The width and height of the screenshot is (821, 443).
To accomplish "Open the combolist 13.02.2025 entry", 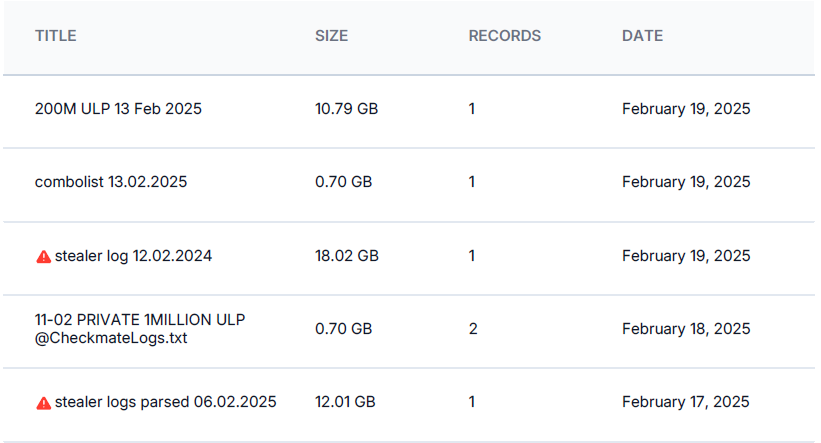I will click(x=111, y=182).
